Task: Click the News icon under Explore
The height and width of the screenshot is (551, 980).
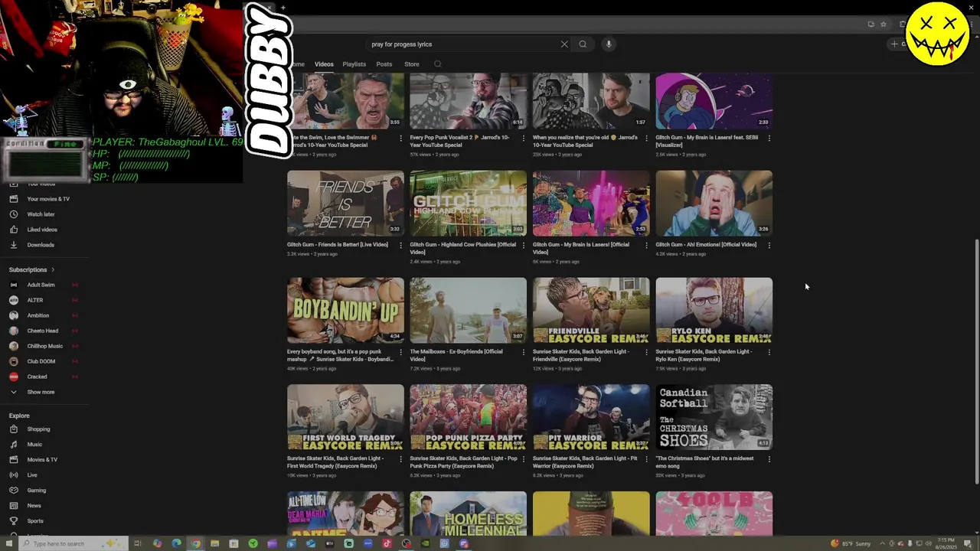Action: [x=13, y=506]
